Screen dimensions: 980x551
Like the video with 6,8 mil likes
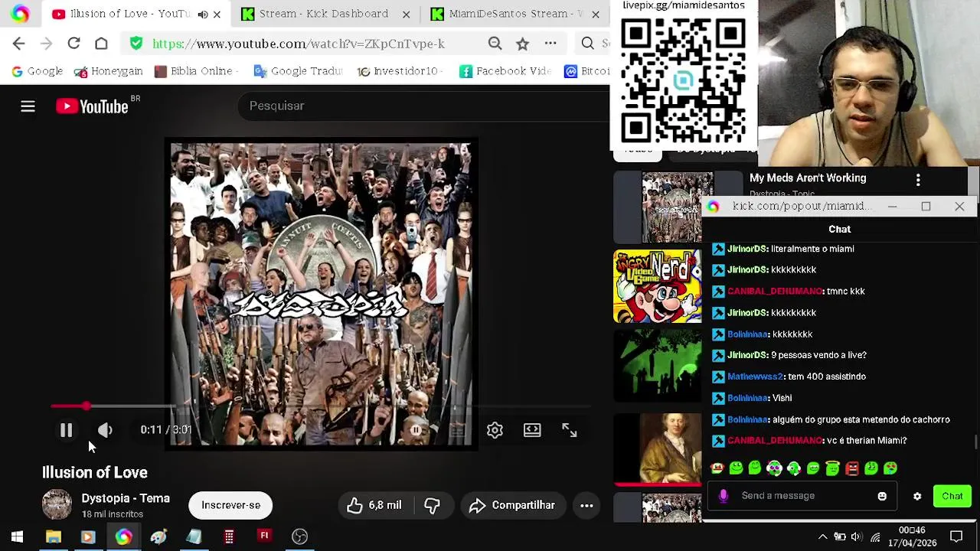coord(374,505)
